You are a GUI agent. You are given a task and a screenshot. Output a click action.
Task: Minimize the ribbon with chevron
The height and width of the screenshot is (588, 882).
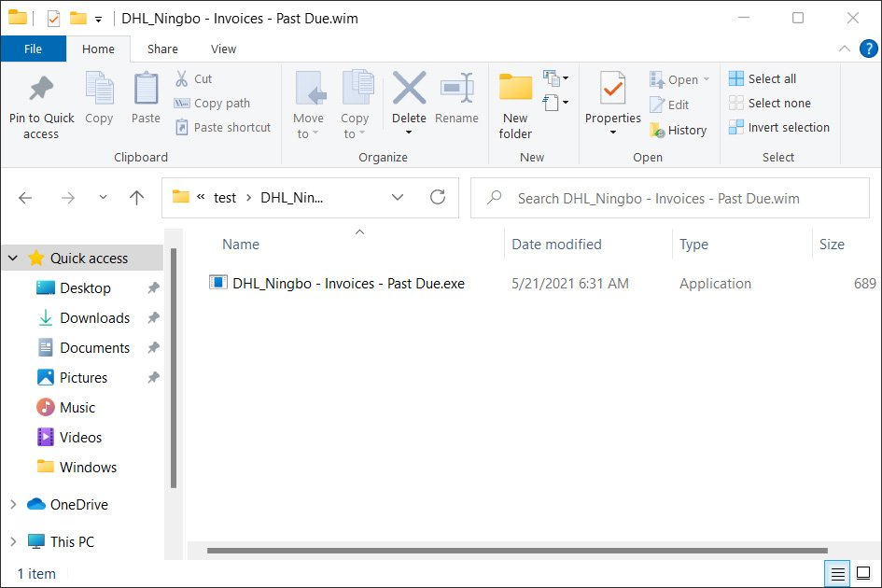click(845, 49)
